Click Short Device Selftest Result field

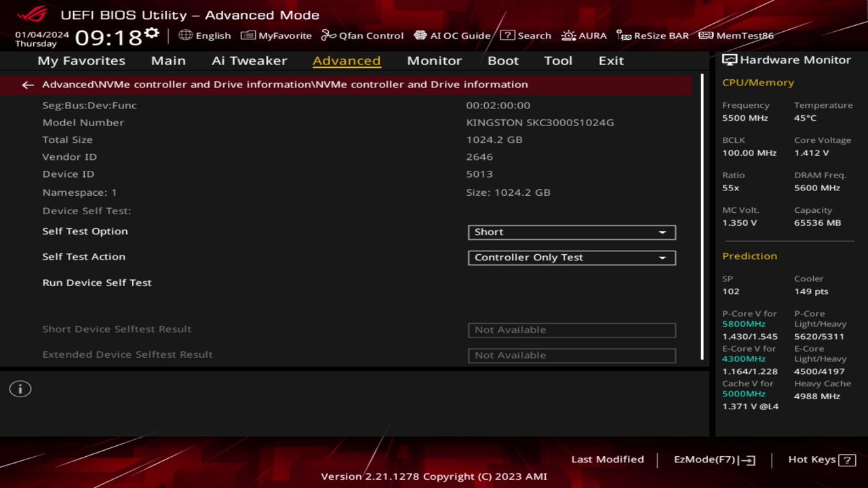[x=572, y=330]
